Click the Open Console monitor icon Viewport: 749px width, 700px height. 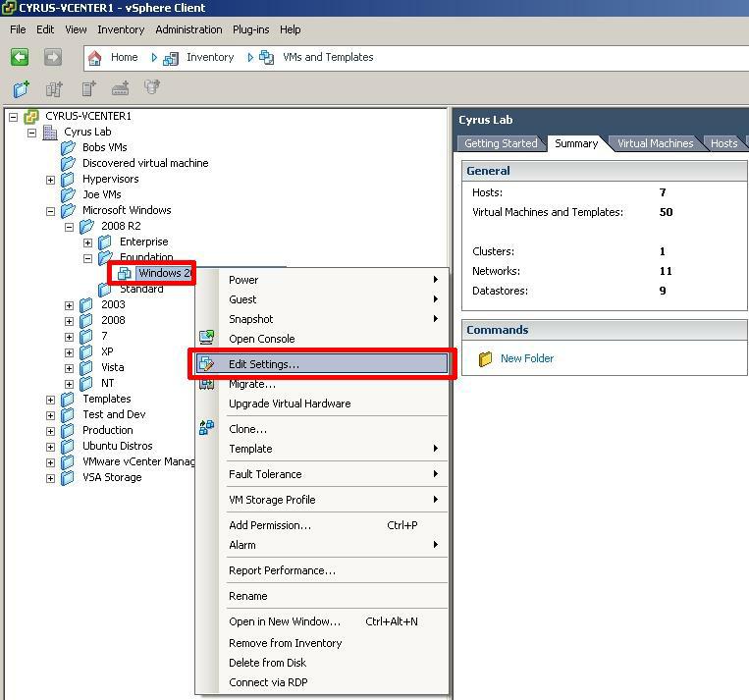click(x=207, y=338)
